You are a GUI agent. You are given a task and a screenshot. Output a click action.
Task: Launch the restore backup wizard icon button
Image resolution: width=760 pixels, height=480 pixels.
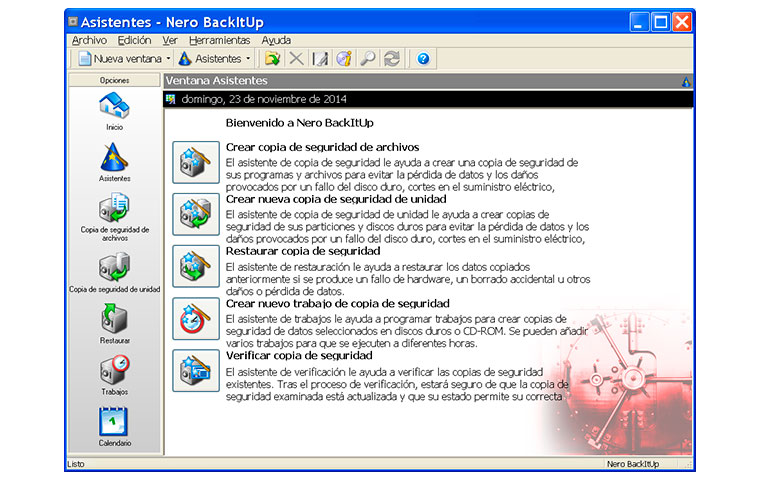tap(196, 266)
